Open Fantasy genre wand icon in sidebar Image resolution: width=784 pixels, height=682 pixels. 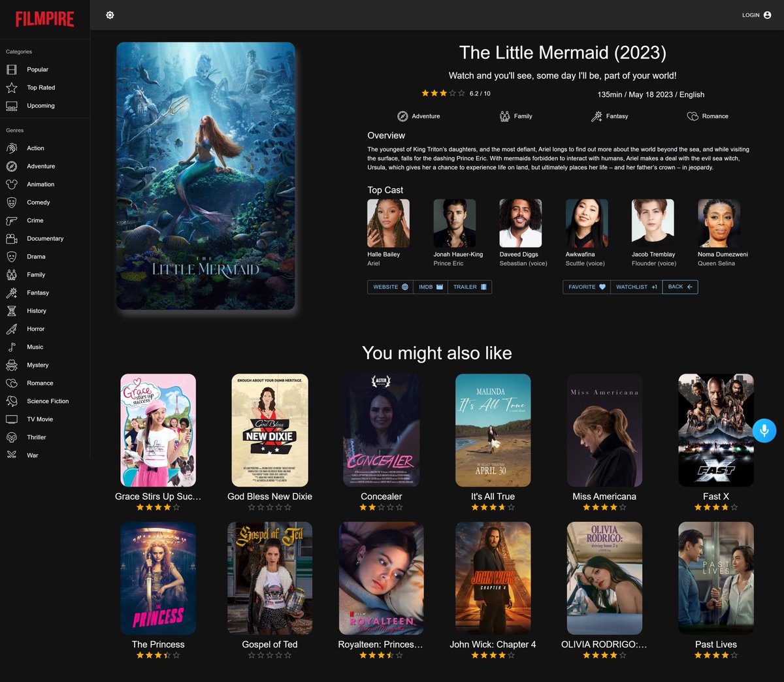tap(12, 293)
